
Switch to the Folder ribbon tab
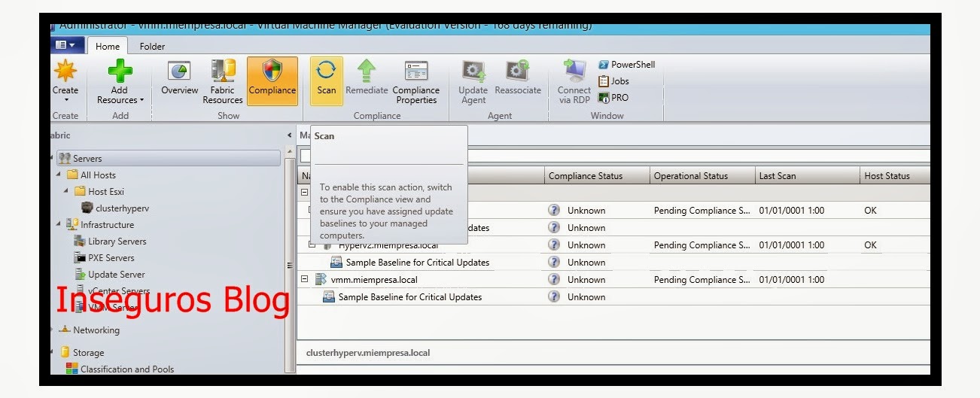pyautogui.click(x=152, y=47)
